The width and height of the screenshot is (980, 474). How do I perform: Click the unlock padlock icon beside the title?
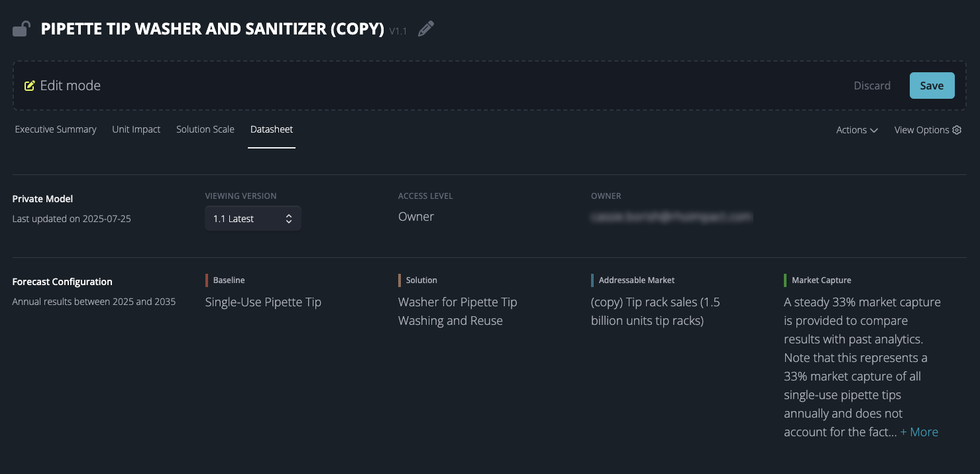[x=22, y=29]
